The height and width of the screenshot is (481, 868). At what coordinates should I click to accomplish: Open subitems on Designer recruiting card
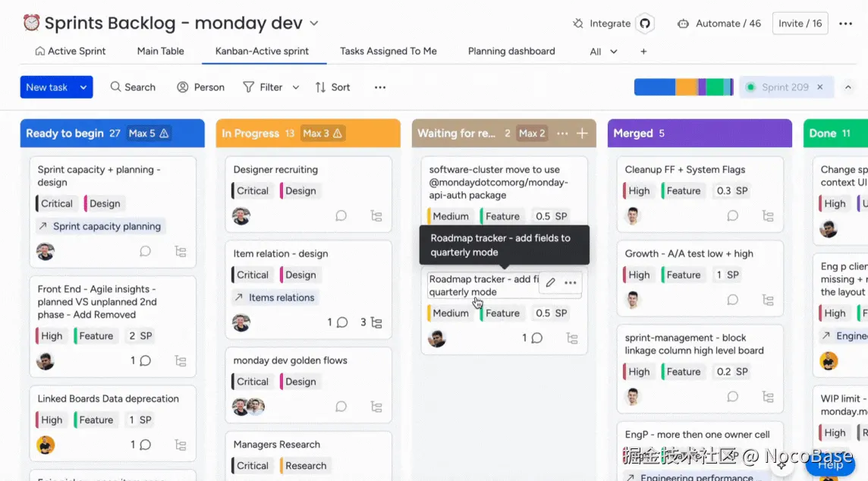tap(376, 216)
